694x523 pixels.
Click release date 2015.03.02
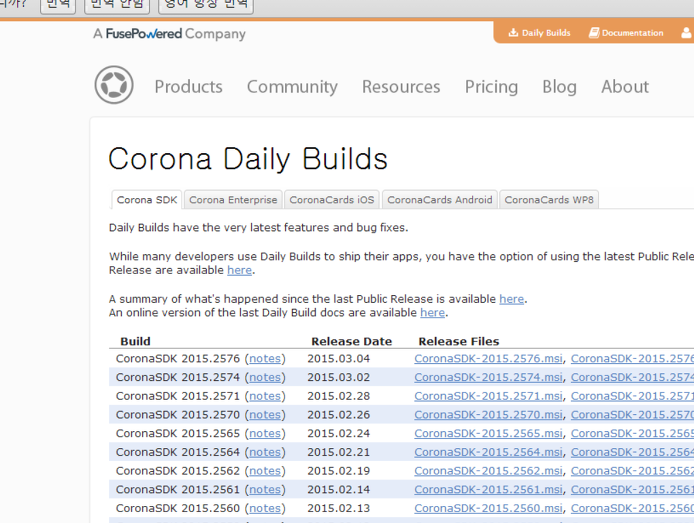[x=339, y=377]
